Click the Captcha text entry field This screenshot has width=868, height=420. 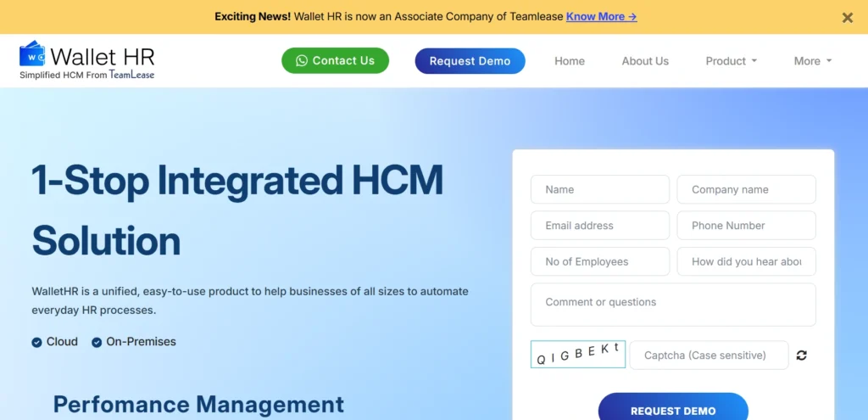pos(709,356)
